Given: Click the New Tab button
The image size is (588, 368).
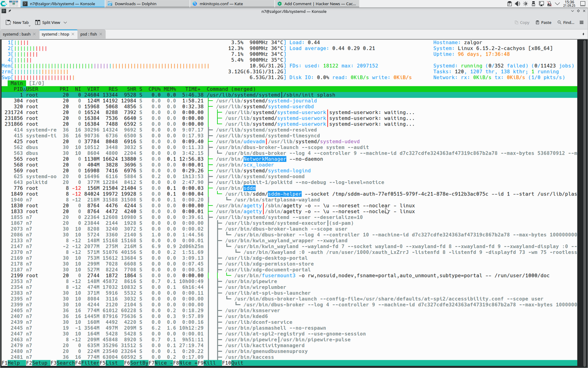Looking at the screenshot, I should pyautogui.click(x=17, y=22).
